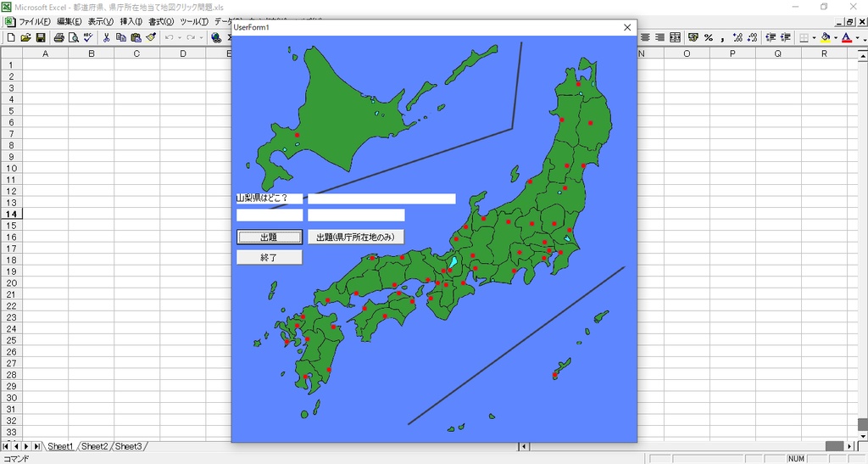Open the Redo history dropdown arrow

point(201,37)
